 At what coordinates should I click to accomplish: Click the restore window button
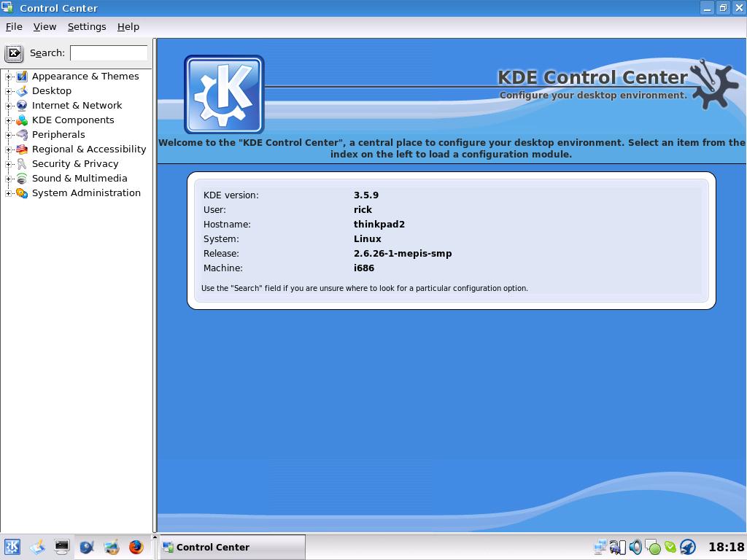(723, 8)
